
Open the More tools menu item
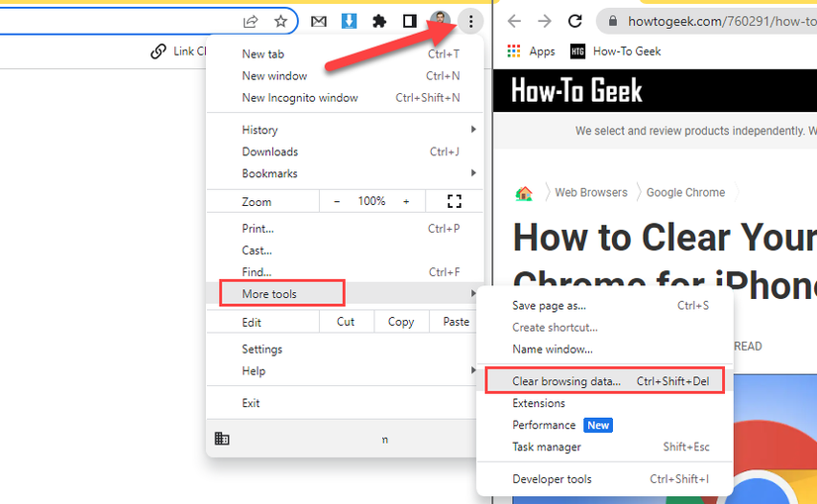pos(345,293)
